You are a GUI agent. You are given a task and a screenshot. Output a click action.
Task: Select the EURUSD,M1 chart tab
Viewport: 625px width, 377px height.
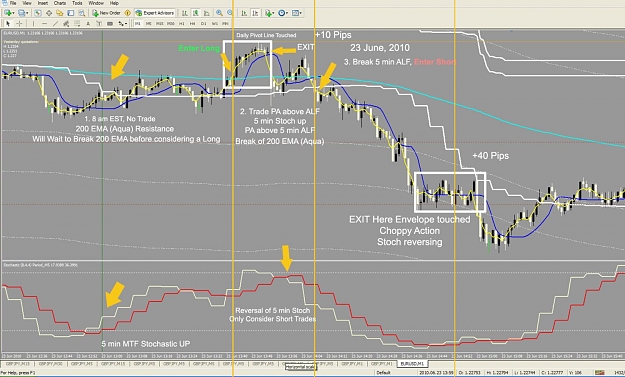click(413, 363)
